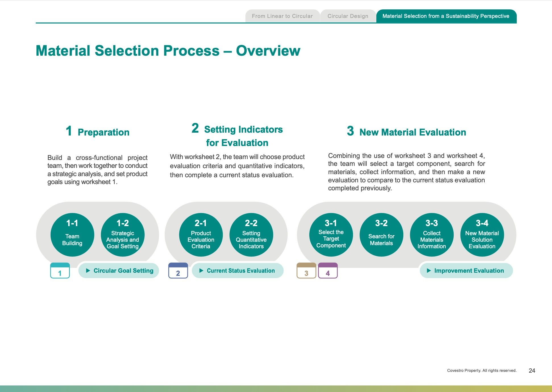Select the 1-2 Strategic Analysis circle
Screen dimensions: 552x392
tap(123, 235)
